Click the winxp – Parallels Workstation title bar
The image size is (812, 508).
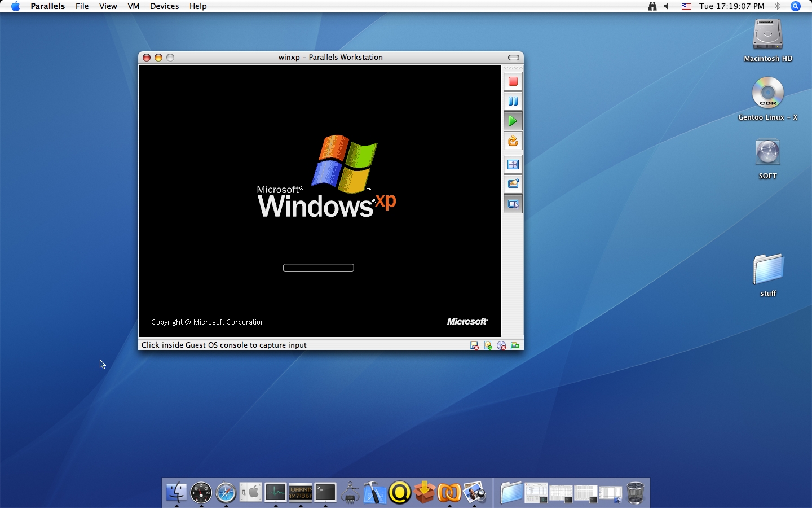[x=330, y=58]
